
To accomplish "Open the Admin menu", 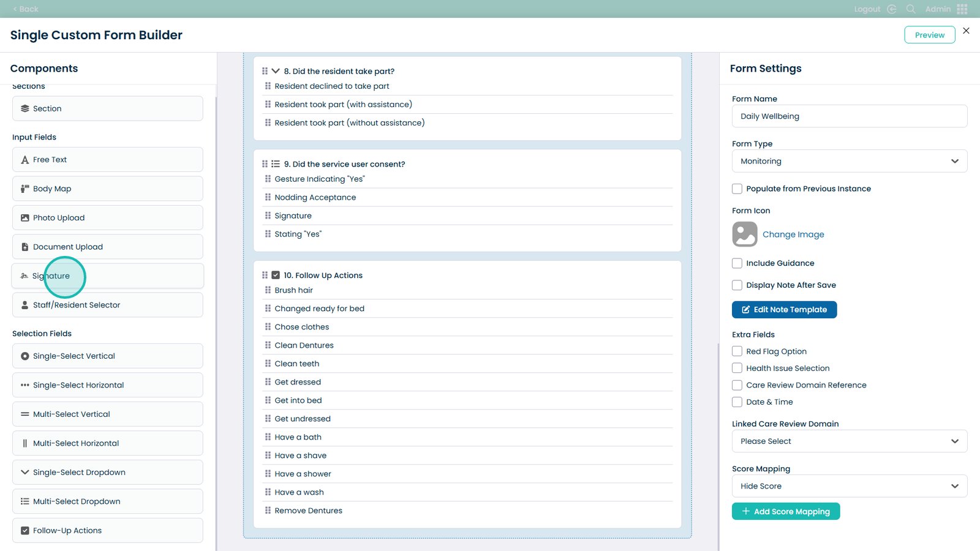I will coord(938,9).
